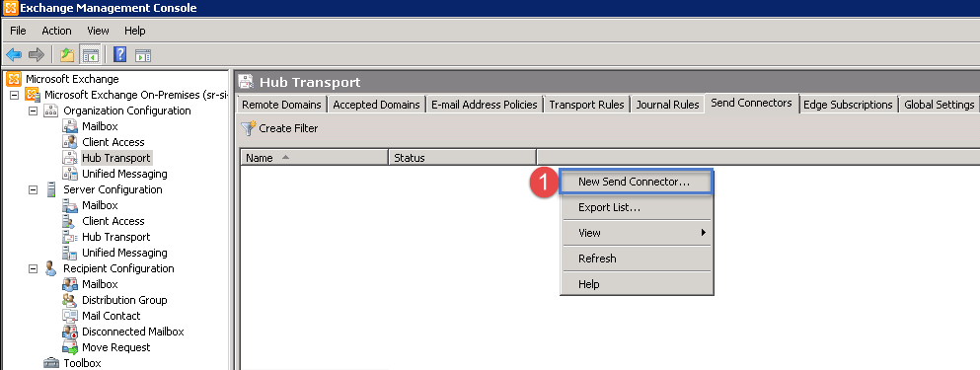Select the Mail Contact tree label
980x370 pixels.
tap(112, 316)
